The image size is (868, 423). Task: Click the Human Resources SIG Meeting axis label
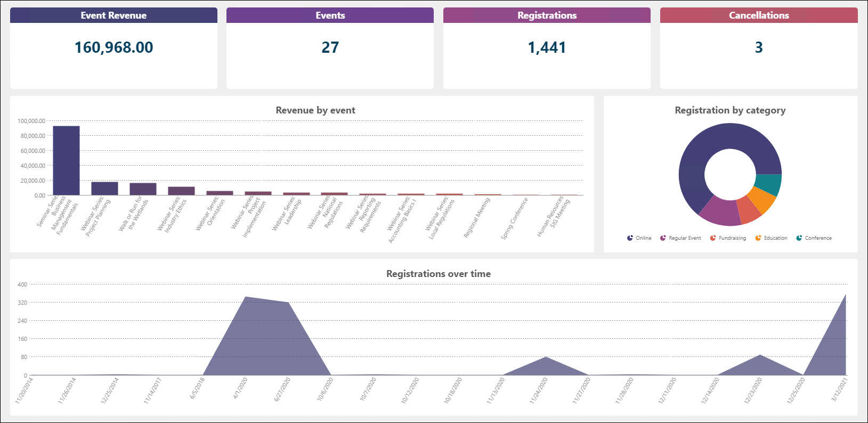click(x=554, y=216)
